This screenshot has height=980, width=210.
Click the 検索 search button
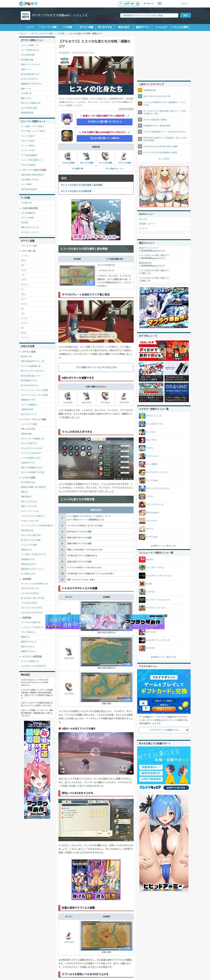pyautogui.click(x=185, y=16)
